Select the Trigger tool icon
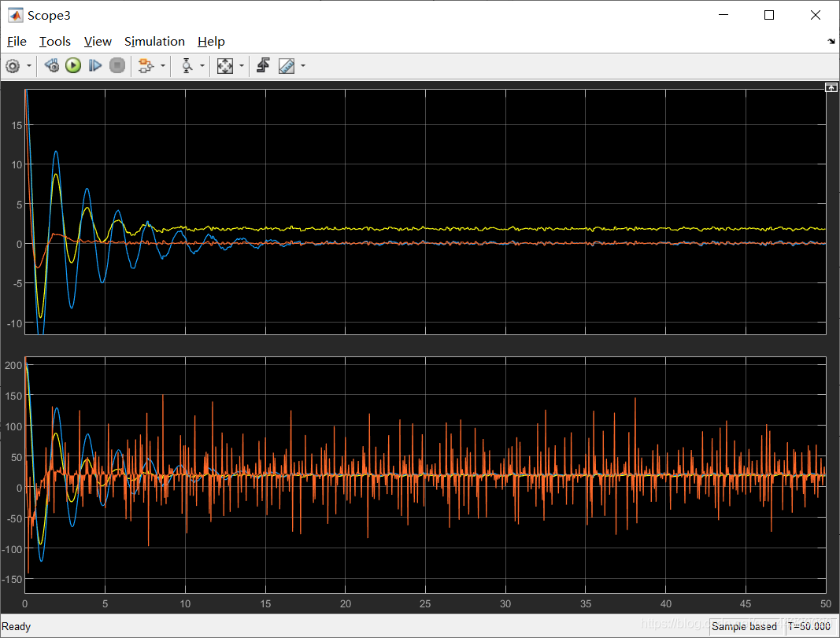The image size is (840, 638). [186, 65]
